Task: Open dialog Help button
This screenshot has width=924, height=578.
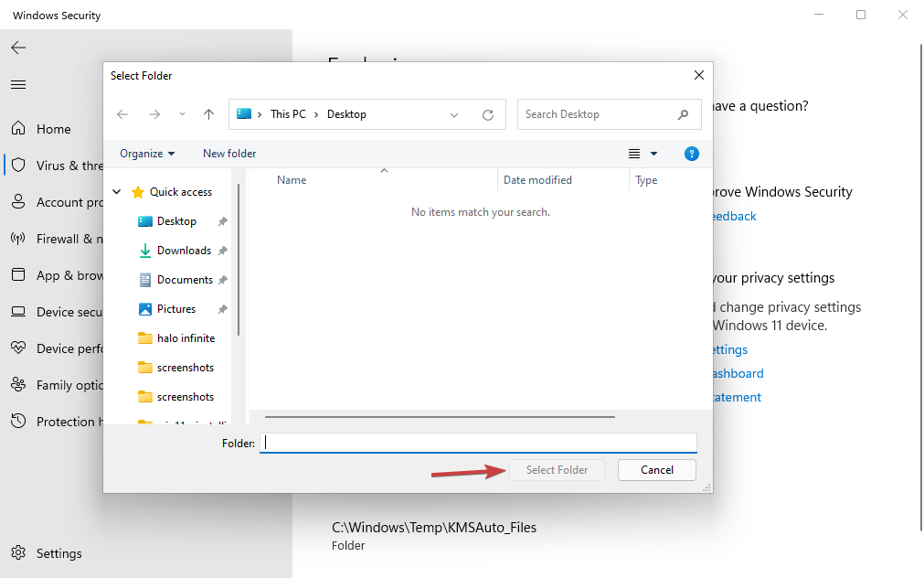Action: pos(692,154)
